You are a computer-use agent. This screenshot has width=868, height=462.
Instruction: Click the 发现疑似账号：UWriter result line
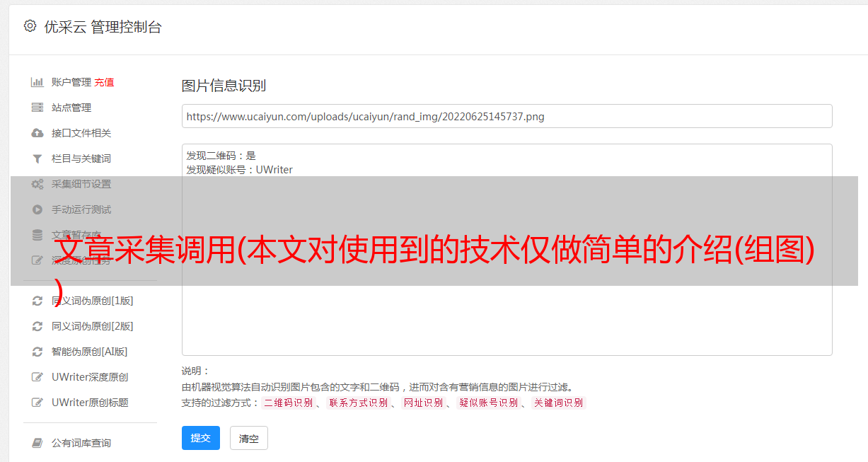pos(239,170)
